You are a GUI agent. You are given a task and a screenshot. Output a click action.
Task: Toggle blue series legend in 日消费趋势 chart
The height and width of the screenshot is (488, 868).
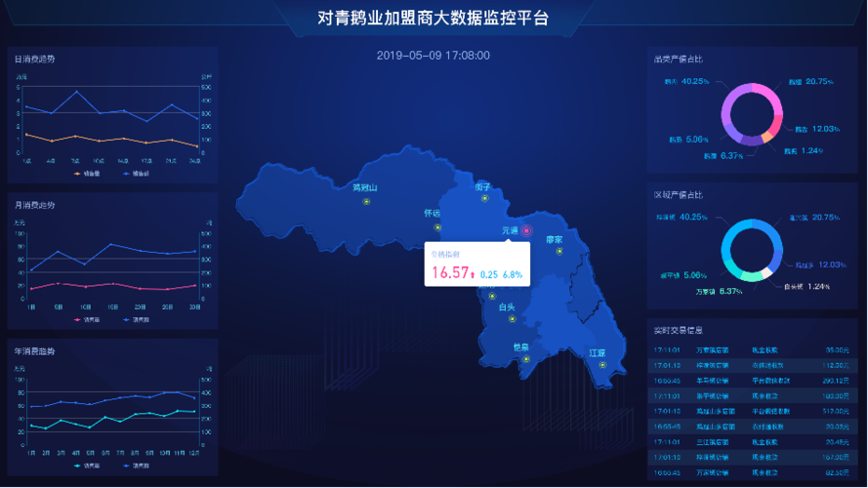pyautogui.click(x=136, y=173)
